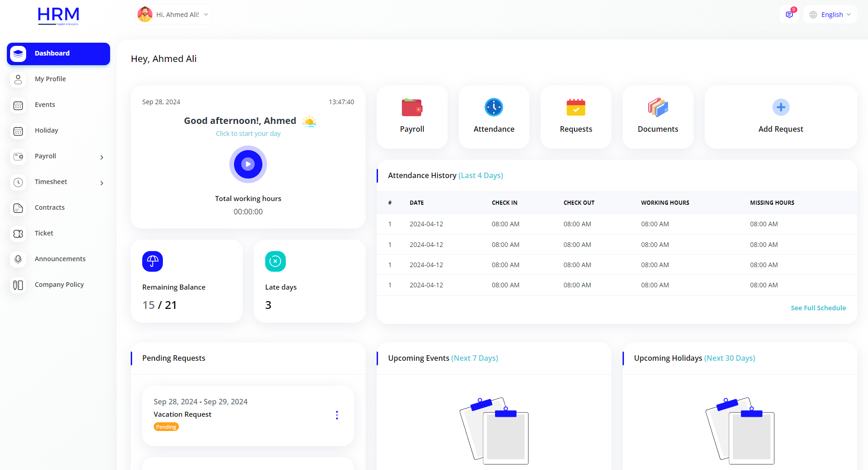
Task: Open the notifications message icon
Action: point(789,15)
